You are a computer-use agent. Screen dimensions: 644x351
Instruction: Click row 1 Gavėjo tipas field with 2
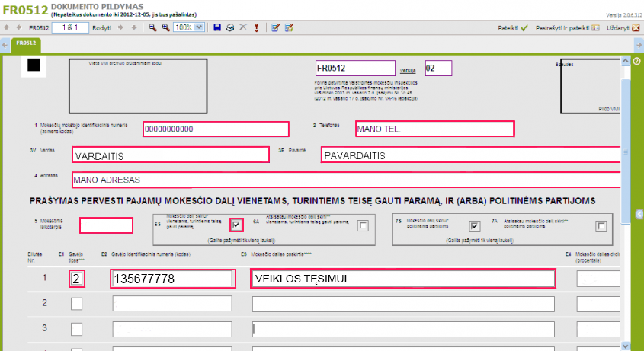[x=77, y=279]
